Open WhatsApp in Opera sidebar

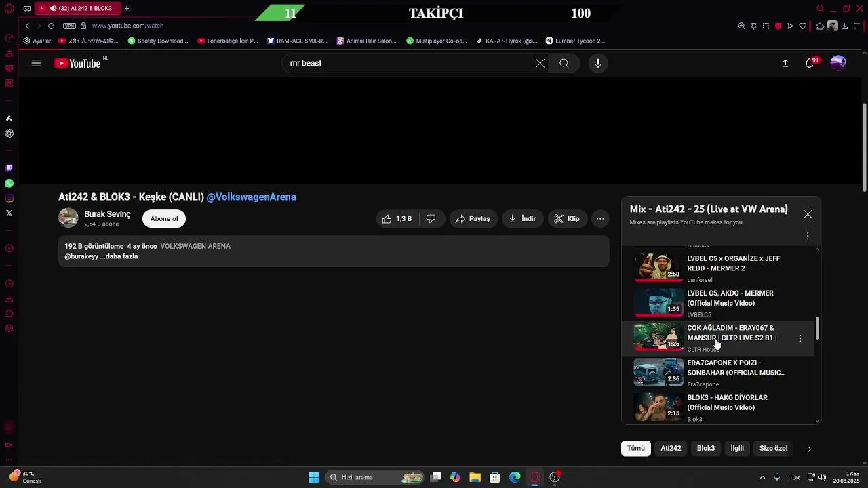[9, 183]
